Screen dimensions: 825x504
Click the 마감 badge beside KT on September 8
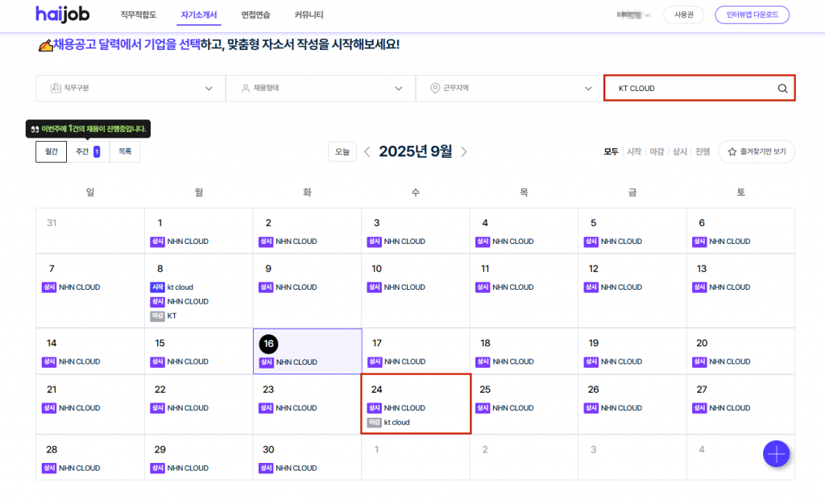(157, 316)
